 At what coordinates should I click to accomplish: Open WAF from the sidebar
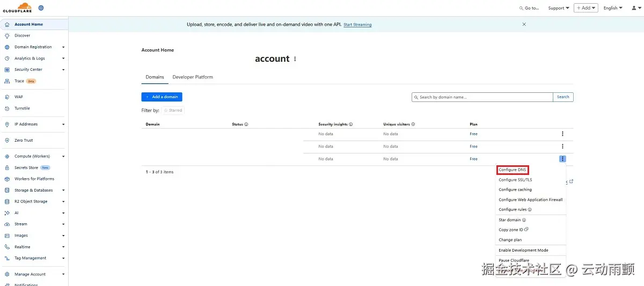(19, 97)
